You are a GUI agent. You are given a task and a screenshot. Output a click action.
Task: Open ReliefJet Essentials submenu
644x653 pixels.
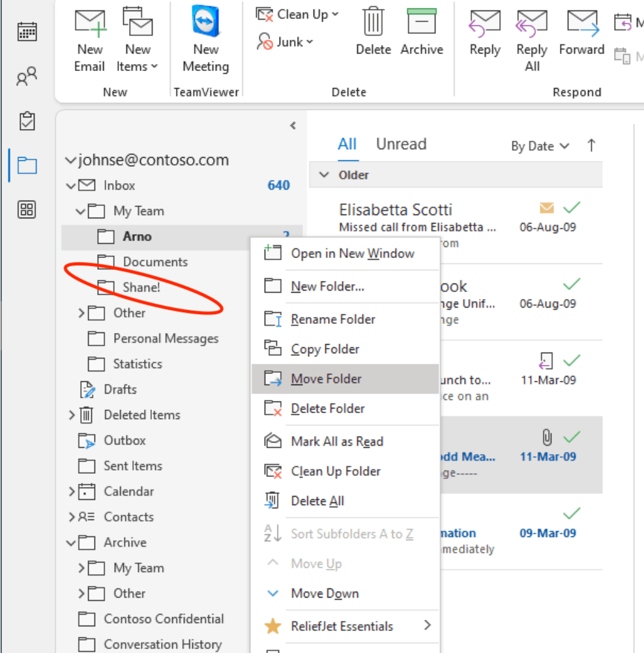point(345,626)
